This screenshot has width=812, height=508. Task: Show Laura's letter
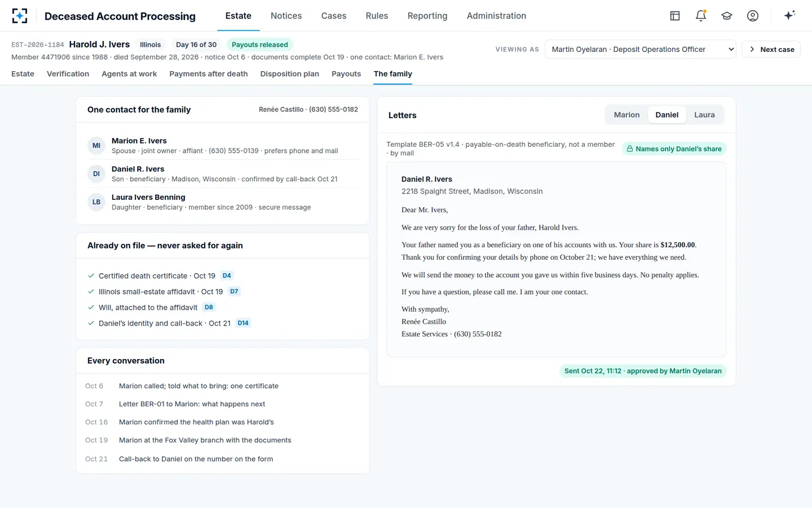[704, 115]
